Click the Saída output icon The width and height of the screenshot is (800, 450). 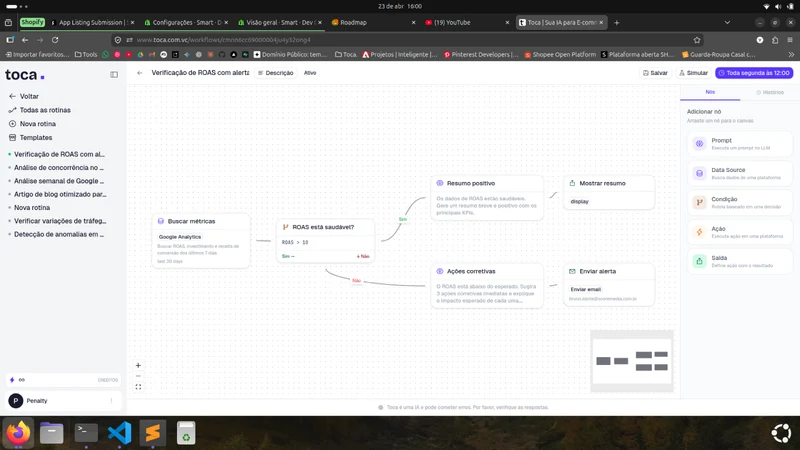click(x=699, y=261)
